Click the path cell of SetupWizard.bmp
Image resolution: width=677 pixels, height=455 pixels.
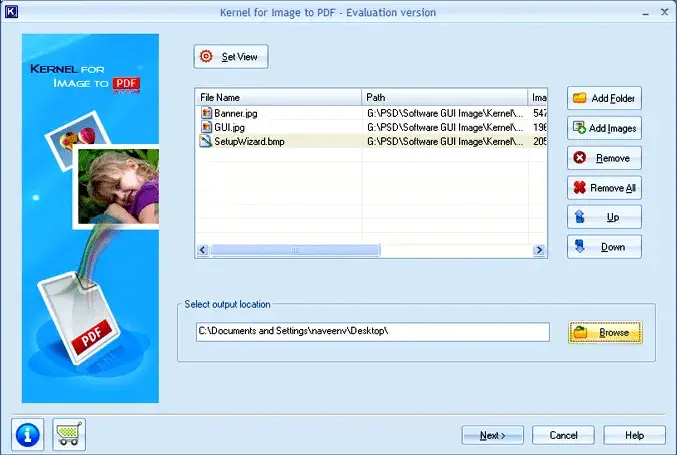point(445,142)
